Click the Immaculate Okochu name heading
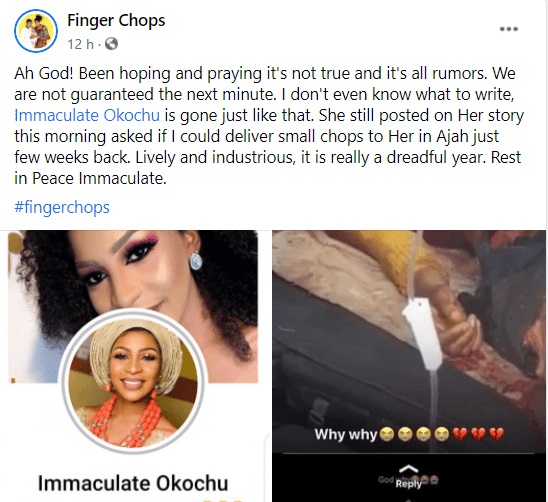Screen dimensions: 548x502 pyautogui.click(x=133, y=483)
